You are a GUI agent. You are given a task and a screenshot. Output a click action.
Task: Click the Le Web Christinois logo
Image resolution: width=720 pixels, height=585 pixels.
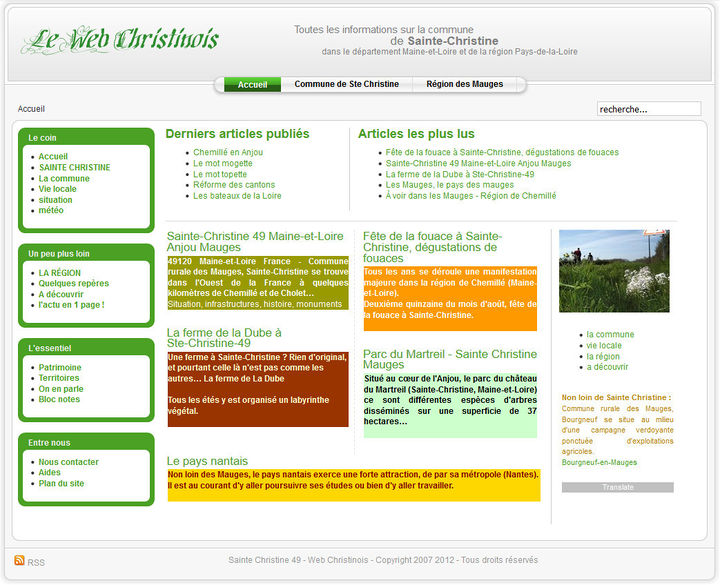[120, 40]
